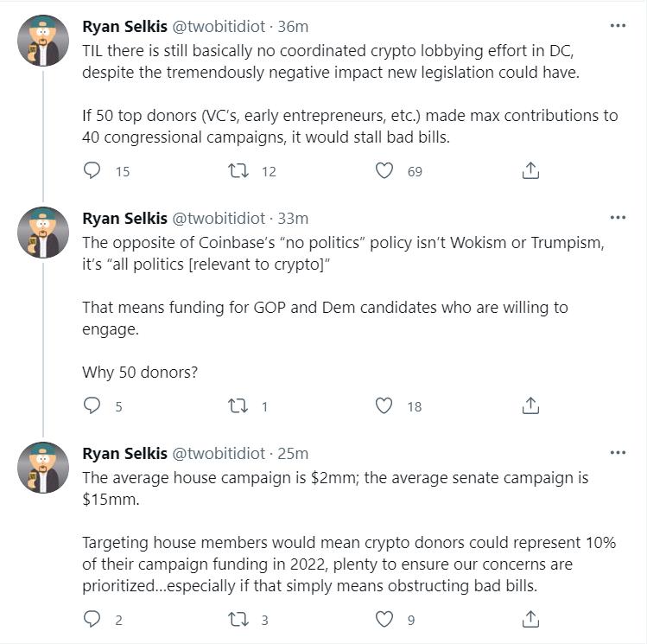The width and height of the screenshot is (647, 644).
Task: Like the tweet with 69 likes
Action: tap(384, 171)
